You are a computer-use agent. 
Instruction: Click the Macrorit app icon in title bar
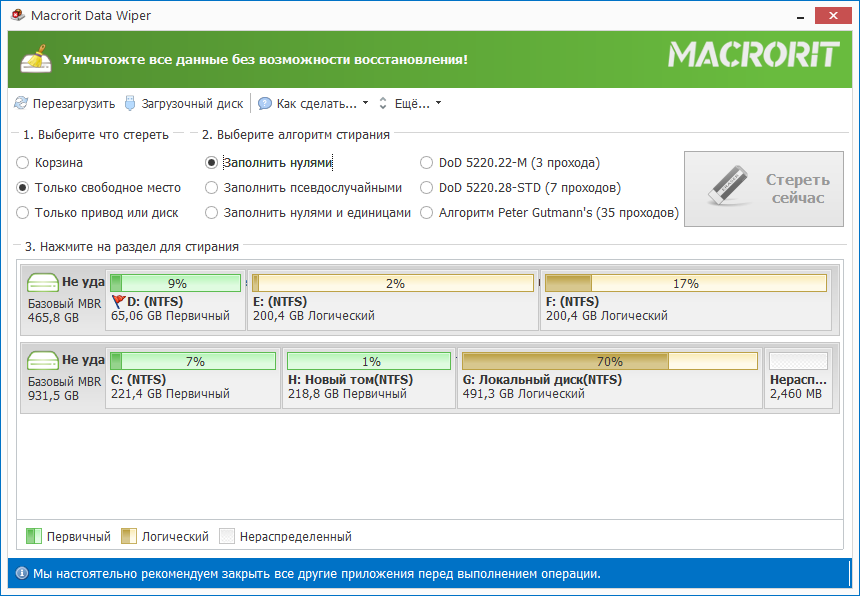[x=15, y=16]
